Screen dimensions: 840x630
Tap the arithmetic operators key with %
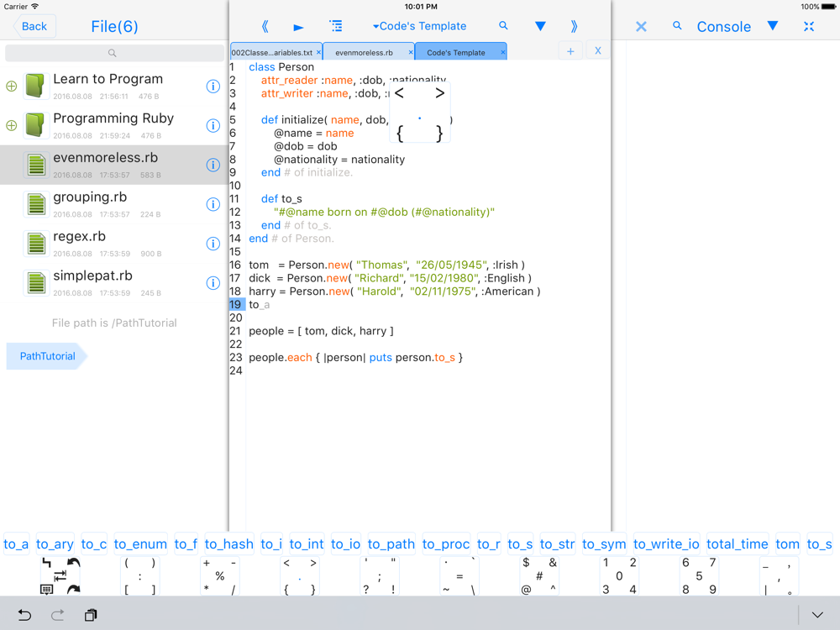pyautogui.click(x=219, y=576)
